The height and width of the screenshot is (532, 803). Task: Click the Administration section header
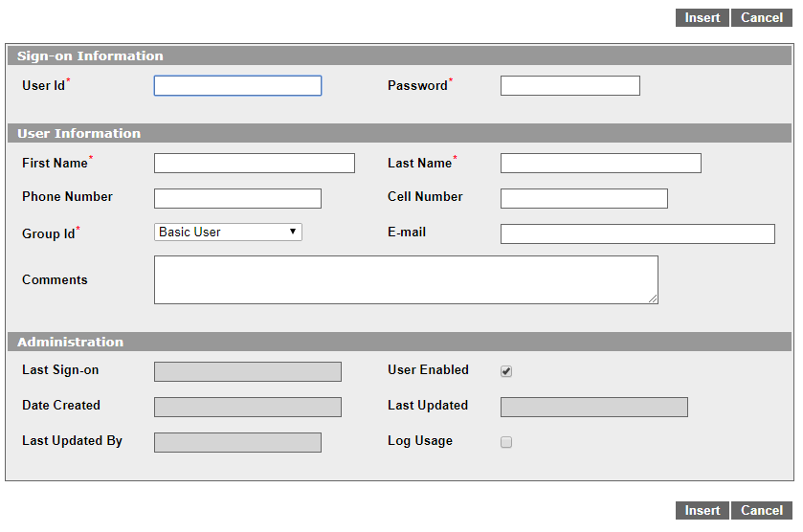[399, 342]
